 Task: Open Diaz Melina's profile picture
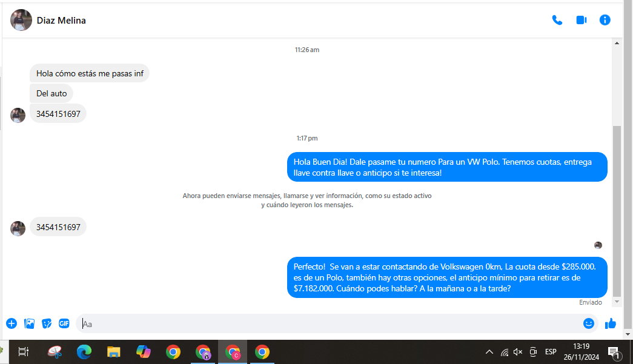[x=21, y=20]
